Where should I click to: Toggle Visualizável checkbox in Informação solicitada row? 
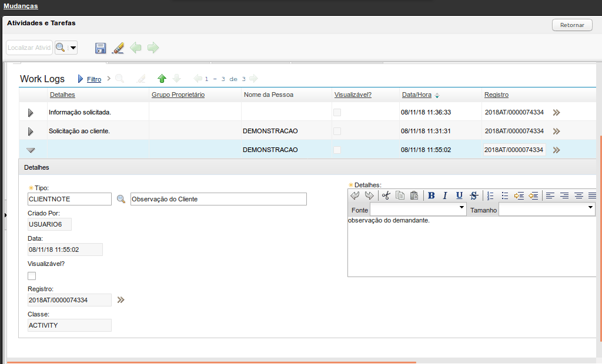point(337,112)
